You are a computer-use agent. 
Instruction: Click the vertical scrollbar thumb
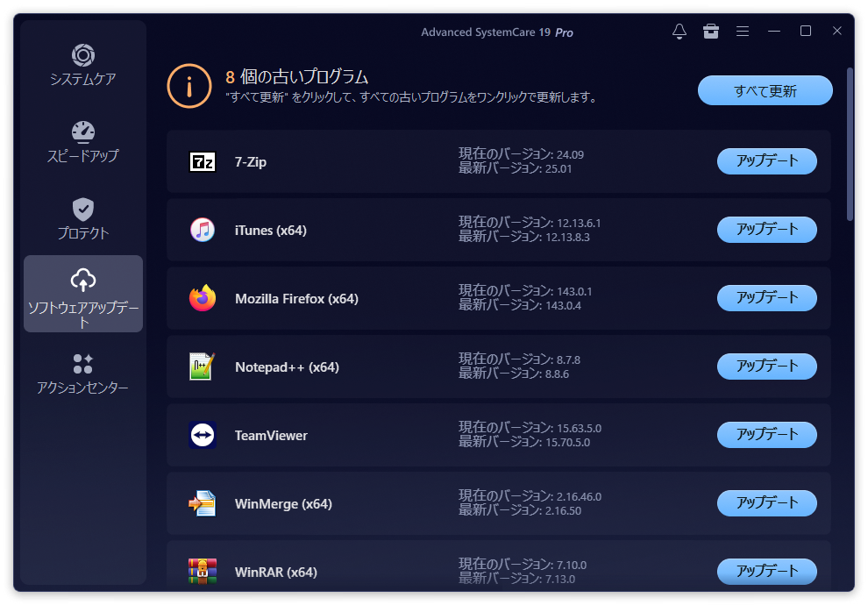point(850,145)
